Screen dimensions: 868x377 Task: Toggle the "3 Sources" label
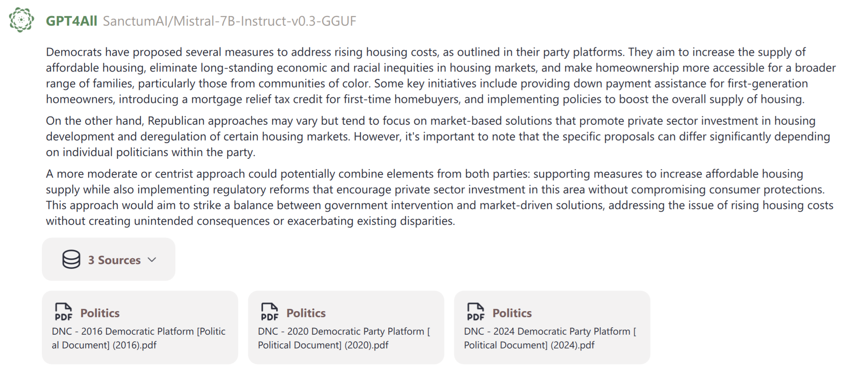(114, 260)
